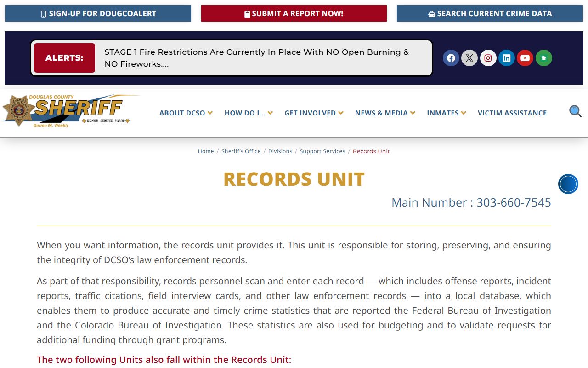
Task: Go to Support Services breadcrumb link
Action: point(322,151)
